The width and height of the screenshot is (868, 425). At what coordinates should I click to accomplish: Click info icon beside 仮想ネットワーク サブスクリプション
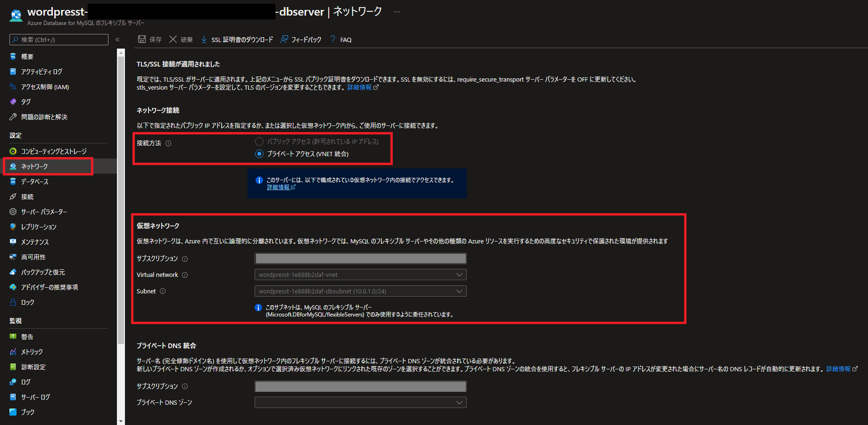pos(185,259)
